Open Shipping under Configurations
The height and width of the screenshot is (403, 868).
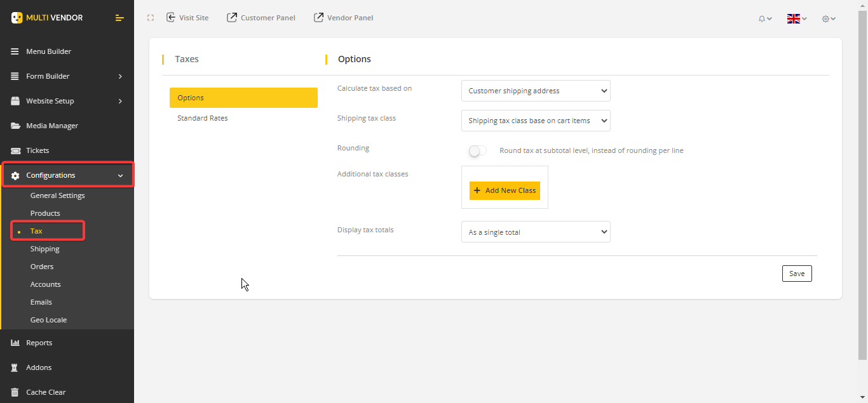click(45, 249)
